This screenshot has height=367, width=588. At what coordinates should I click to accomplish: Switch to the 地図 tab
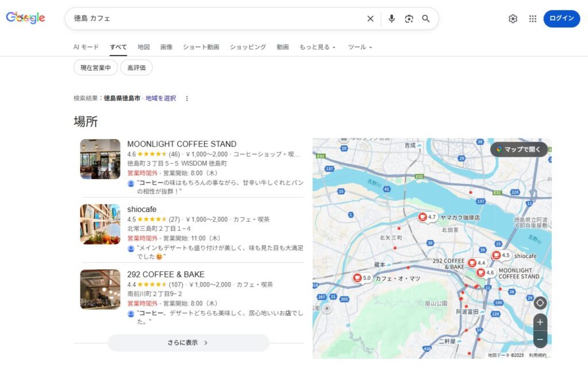(144, 47)
